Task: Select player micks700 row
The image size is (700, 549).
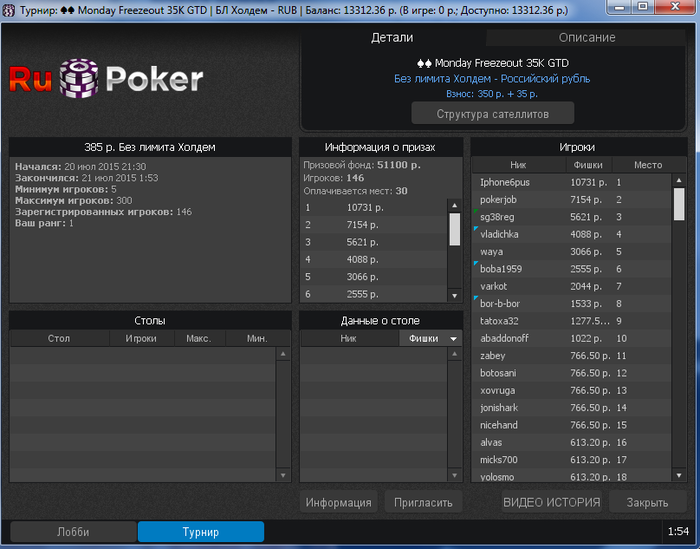Action: coord(571,460)
